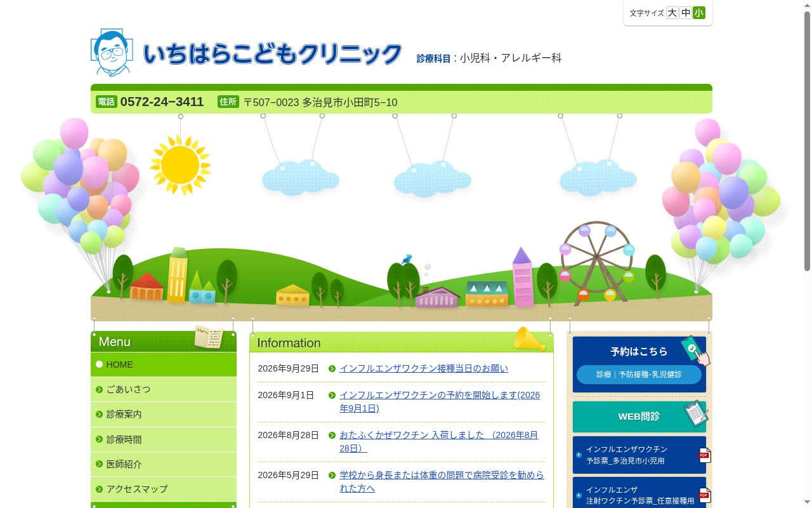The height and width of the screenshot is (508, 812).
Task: Open インフルエンザワクチン予診票_多治見市小児用 PDF link
Action: pyautogui.click(x=639, y=455)
